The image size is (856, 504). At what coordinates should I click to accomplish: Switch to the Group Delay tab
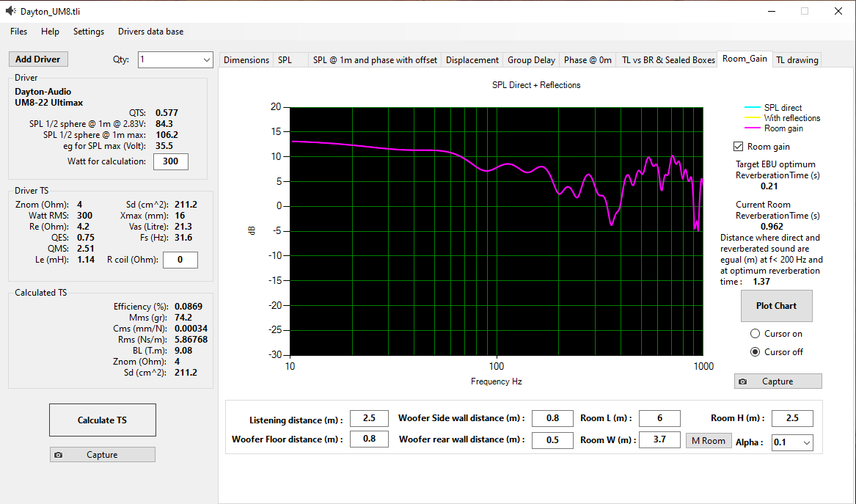(x=531, y=60)
